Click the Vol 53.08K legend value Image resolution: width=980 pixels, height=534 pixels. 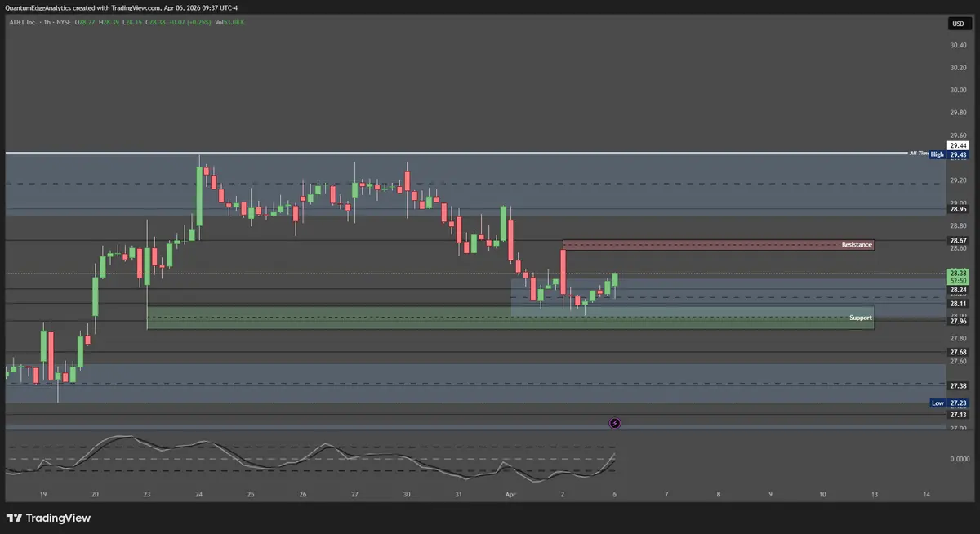coord(229,22)
